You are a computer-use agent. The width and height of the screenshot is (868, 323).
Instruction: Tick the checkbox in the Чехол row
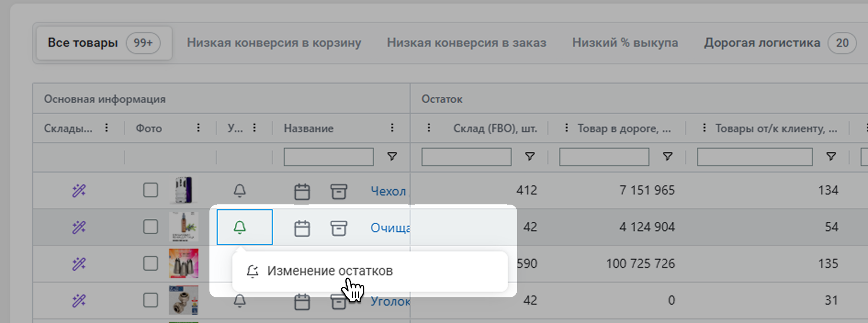click(151, 190)
